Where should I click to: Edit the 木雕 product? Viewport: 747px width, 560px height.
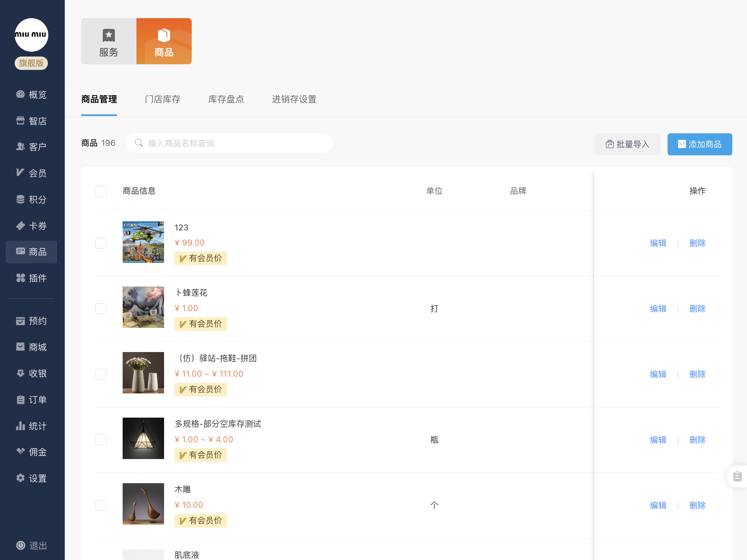click(x=658, y=505)
